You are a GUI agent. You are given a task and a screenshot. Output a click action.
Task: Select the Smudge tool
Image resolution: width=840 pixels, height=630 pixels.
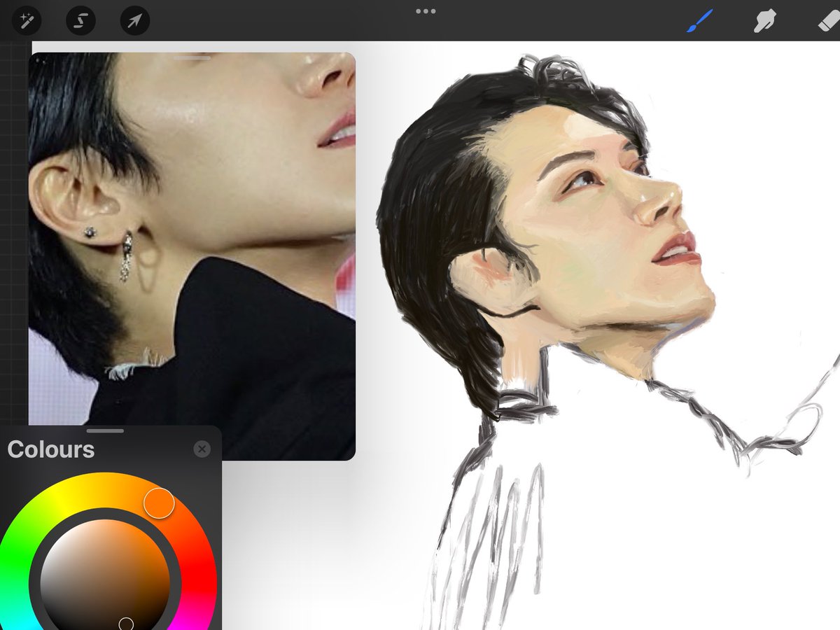pos(764,21)
